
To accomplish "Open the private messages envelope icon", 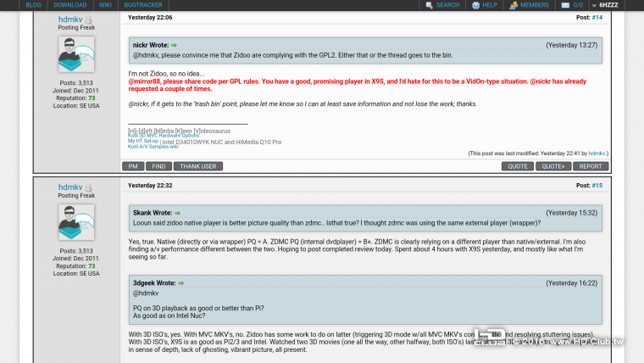I will click(565, 5).
